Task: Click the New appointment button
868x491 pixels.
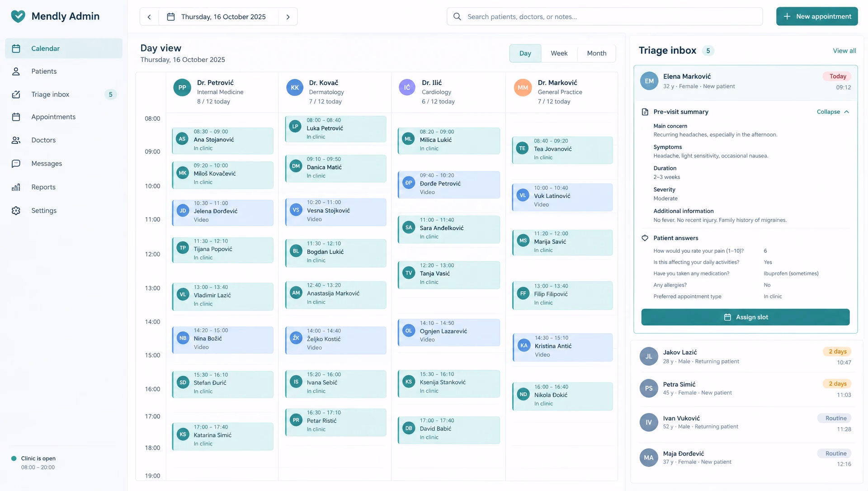Action: (x=817, y=16)
